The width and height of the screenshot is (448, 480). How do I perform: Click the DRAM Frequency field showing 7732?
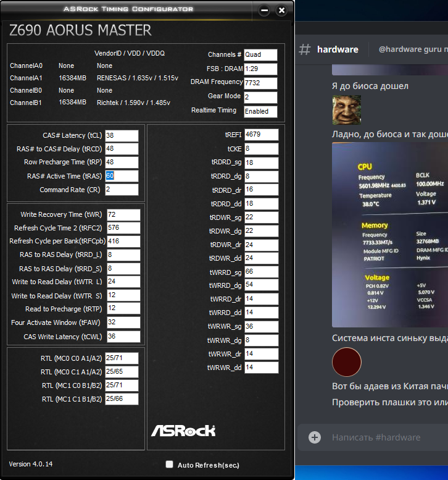260,83
